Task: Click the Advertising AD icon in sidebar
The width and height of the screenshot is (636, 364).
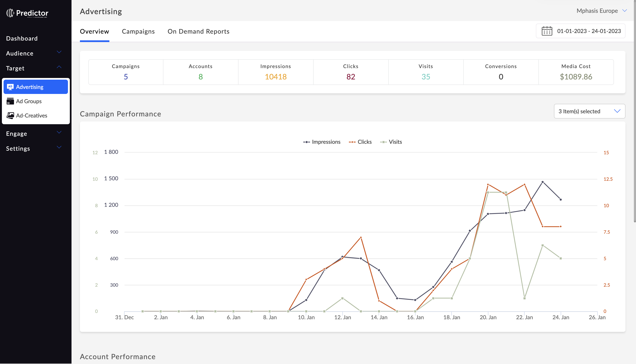Action: [10, 87]
